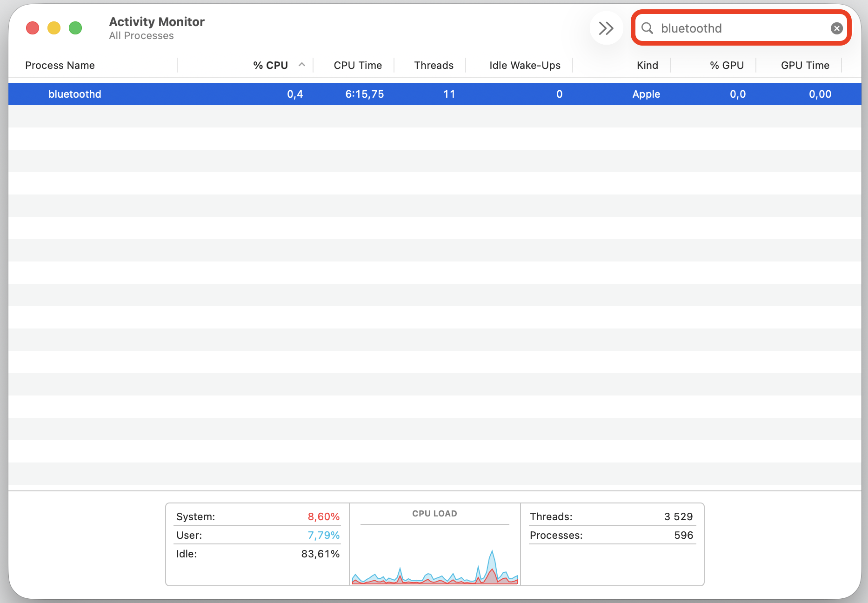Clear the bluetoothd search text
This screenshot has width=868, height=603.
[836, 28]
